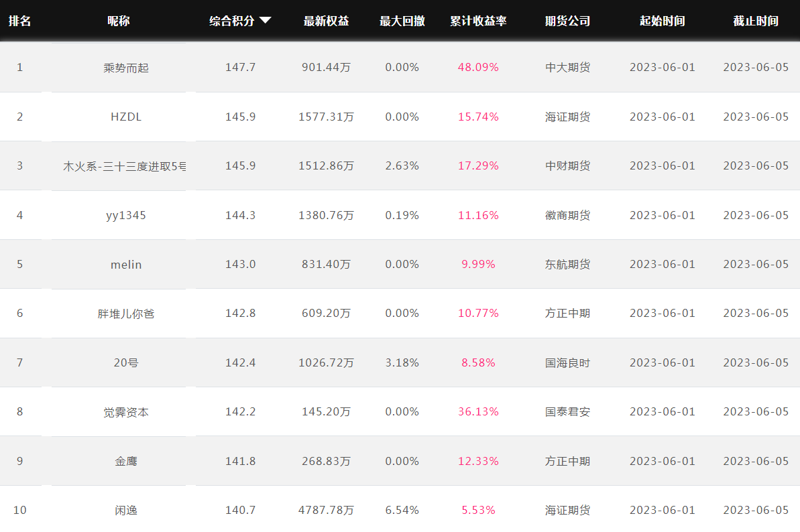This screenshot has height=532, width=800.
Task: Click score 147.7 in first row
Action: (240, 67)
